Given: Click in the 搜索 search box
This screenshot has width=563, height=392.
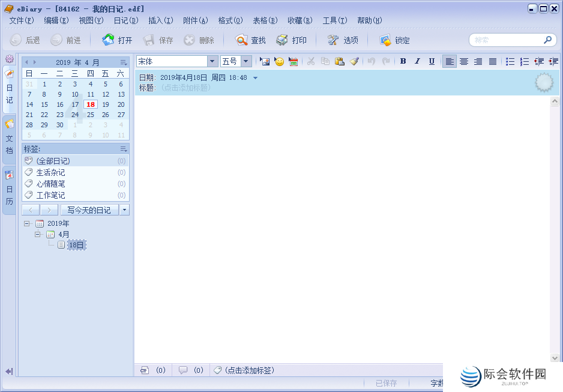Looking at the screenshot, I should pos(507,40).
